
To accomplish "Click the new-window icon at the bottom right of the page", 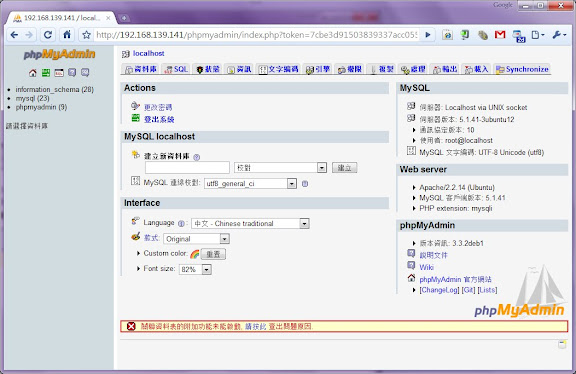I will [562, 344].
